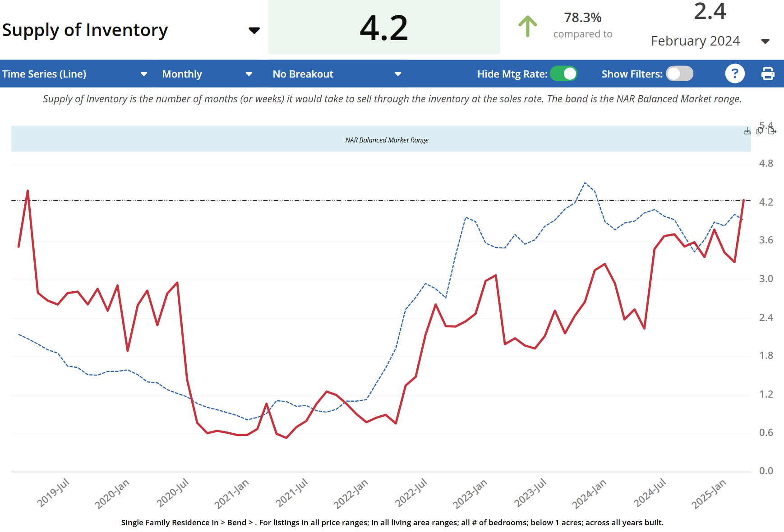Image resolution: width=784 pixels, height=532 pixels.
Task: Open help via the question mark icon
Action: (734, 73)
